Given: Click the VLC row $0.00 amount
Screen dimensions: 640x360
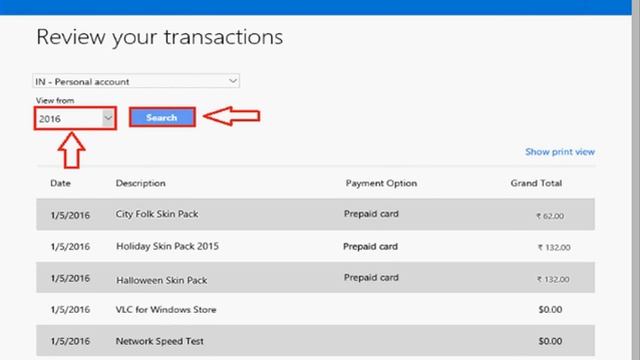Looking at the screenshot, I should [550, 310].
